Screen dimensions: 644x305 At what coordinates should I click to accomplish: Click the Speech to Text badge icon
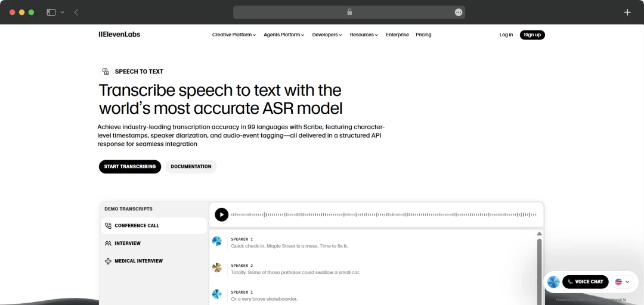coord(106,72)
